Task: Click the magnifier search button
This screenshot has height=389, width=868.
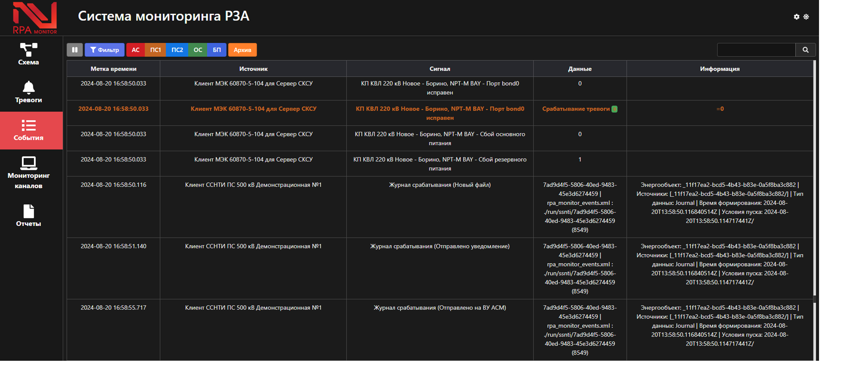Action: coord(805,50)
